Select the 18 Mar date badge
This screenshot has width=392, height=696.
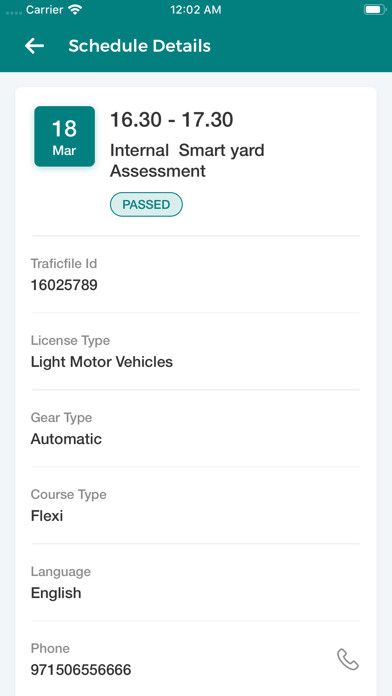[64, 136]
